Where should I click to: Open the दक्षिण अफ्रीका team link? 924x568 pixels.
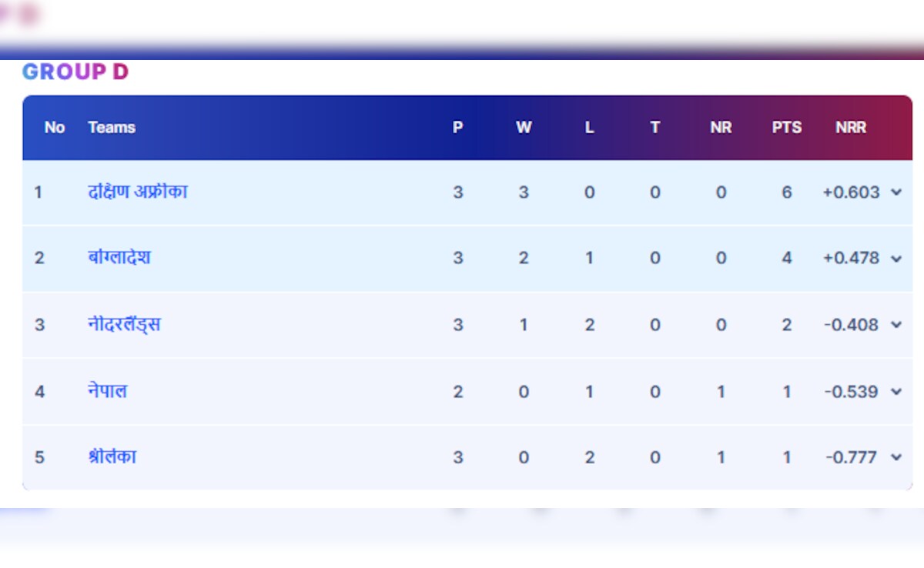click(137, 192)
